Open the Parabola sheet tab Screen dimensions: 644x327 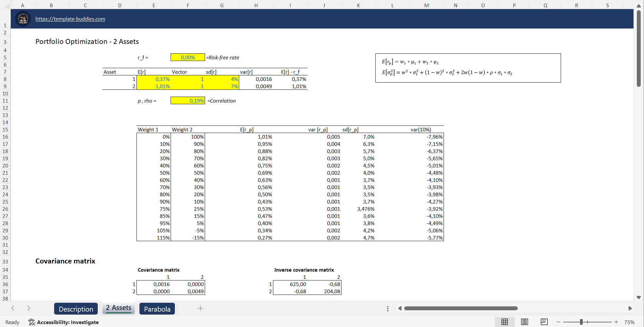tap(157, 309)
